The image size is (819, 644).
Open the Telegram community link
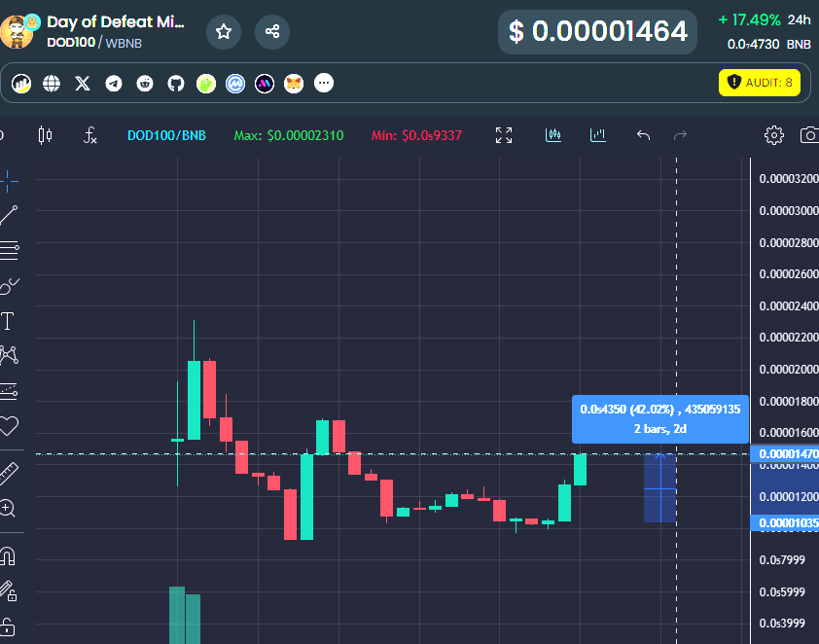click(x=114, y=84)
